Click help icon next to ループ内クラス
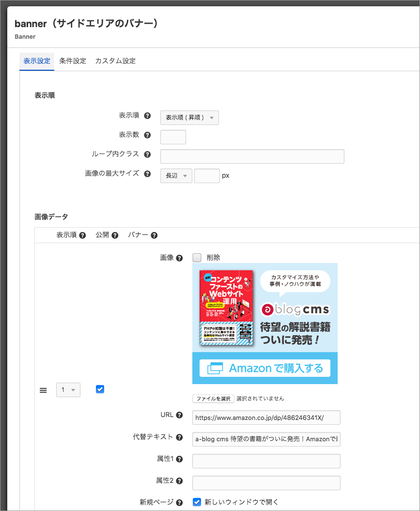420x511 pixels. pos(147,155)
